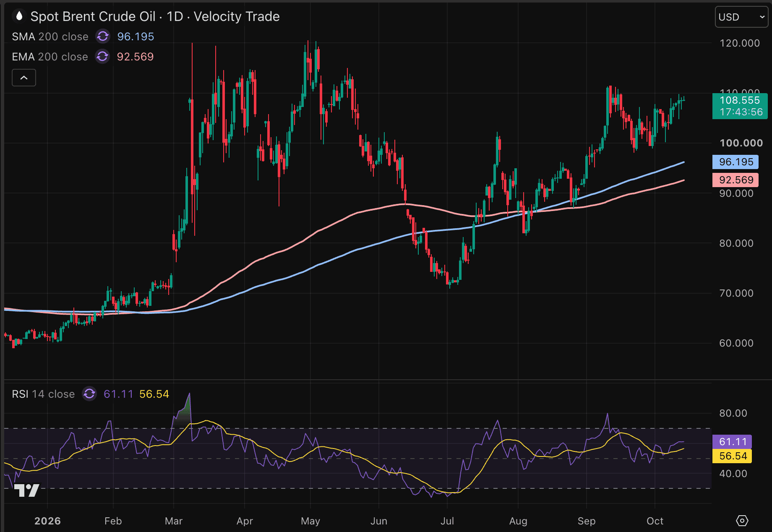Click the yellow 56.54 value in RSI legend

coord(154,394)
